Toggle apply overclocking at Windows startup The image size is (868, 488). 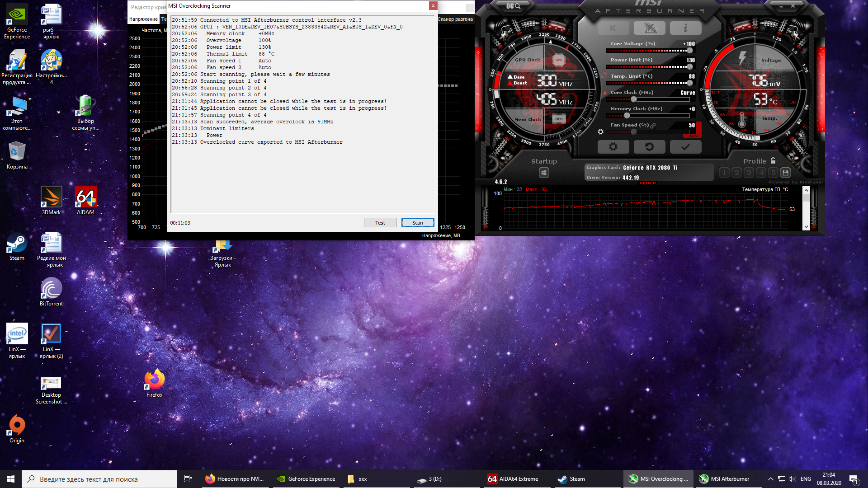click(544, 173)
